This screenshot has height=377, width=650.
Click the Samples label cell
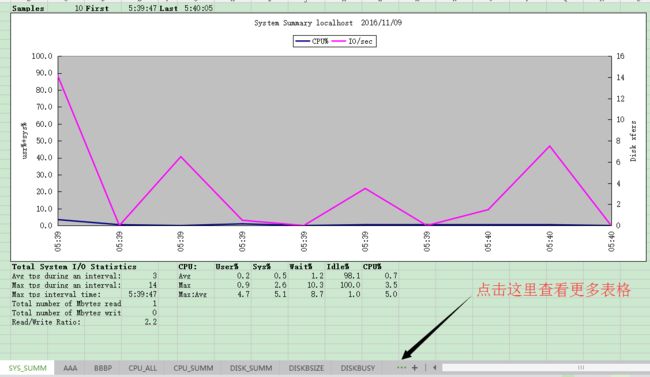[28, 8]
